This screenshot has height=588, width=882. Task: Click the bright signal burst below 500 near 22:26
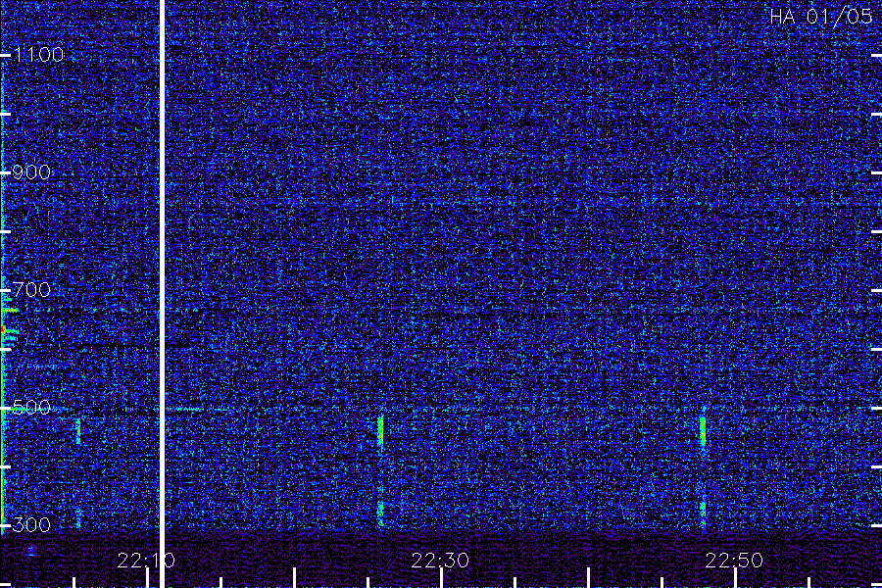click(381, 431)
